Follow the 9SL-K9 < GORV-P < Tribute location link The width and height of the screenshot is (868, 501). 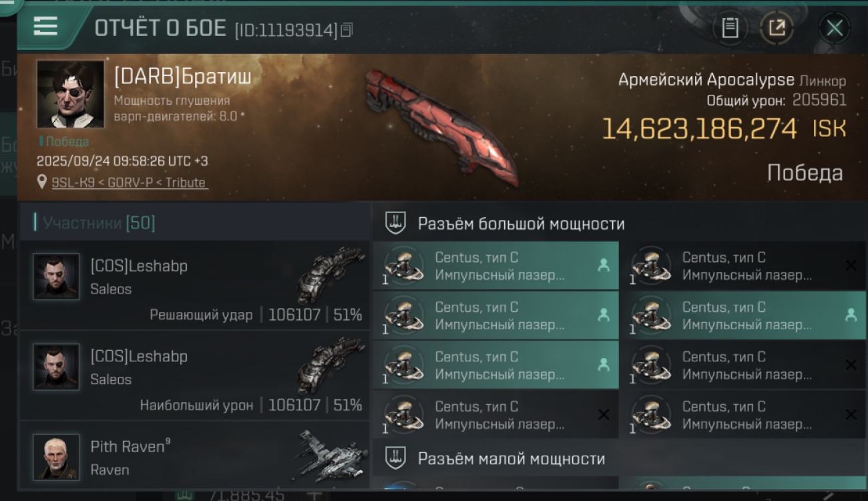pos(129,182)
